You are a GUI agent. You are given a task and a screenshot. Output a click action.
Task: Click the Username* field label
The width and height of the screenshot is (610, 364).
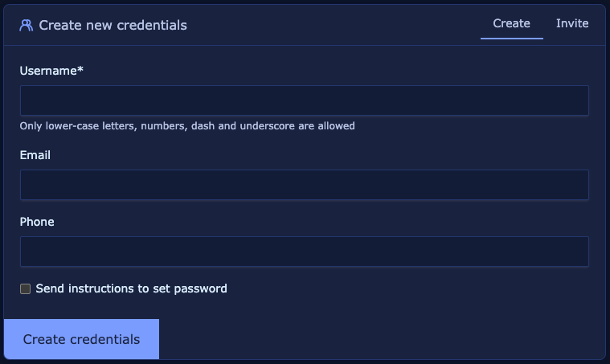click(51, 71)
